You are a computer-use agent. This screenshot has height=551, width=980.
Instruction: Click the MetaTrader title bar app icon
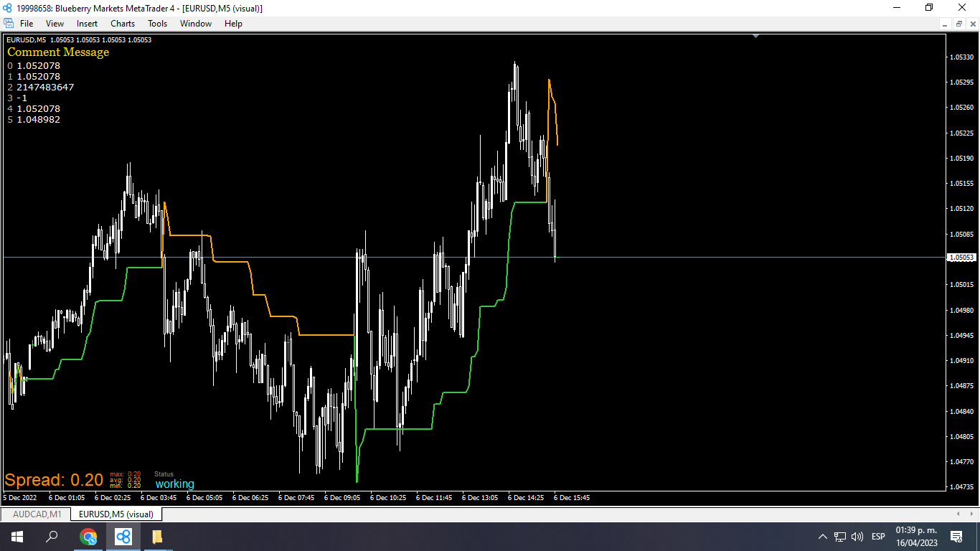tap(8, 8)
